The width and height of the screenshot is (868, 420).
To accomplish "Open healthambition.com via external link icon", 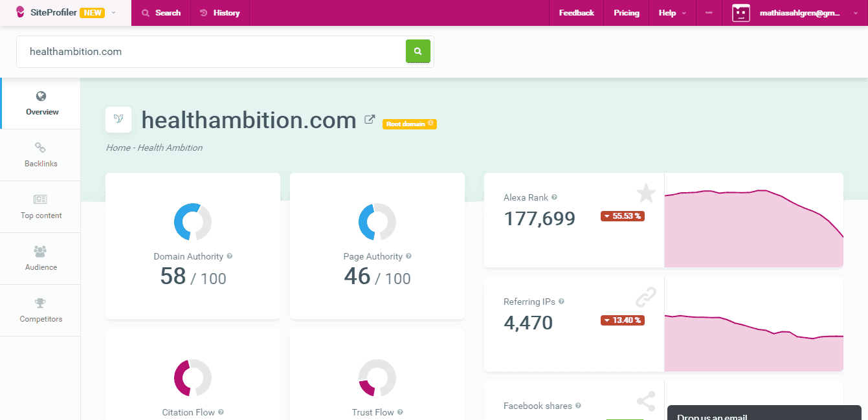I will (x=370, y=119).
